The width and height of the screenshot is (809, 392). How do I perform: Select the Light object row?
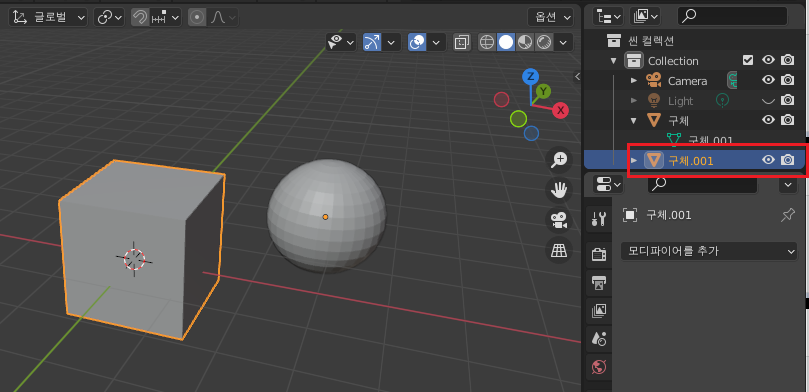[x=695, y=101]
